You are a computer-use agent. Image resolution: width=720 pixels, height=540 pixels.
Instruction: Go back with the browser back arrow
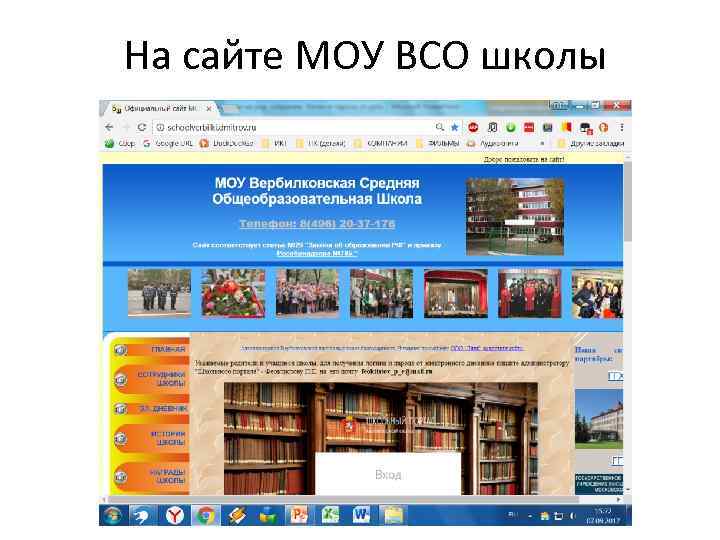click(x=109, y=127)
